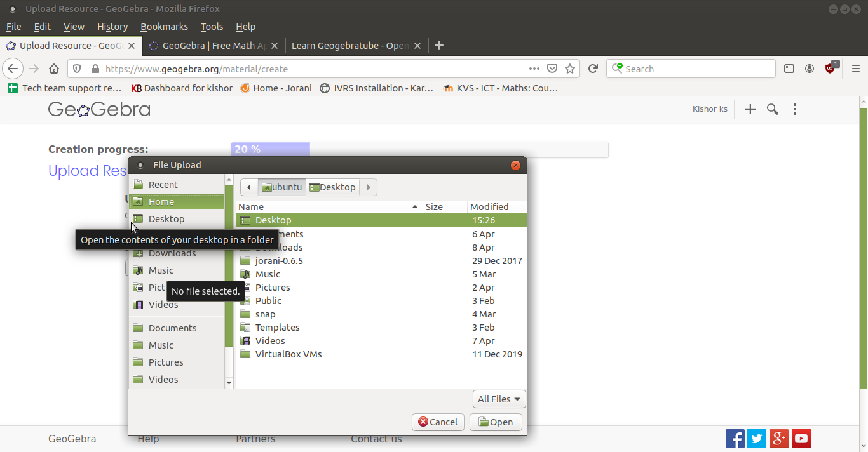Sort files by Size column header

click(445, 207)
